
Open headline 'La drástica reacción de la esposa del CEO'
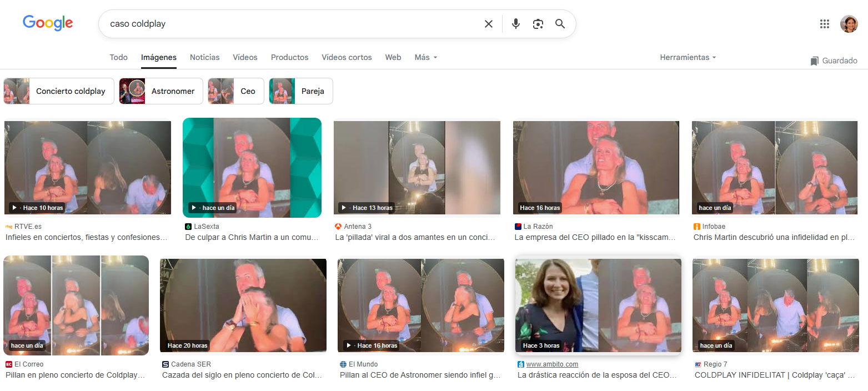point(598,375)
